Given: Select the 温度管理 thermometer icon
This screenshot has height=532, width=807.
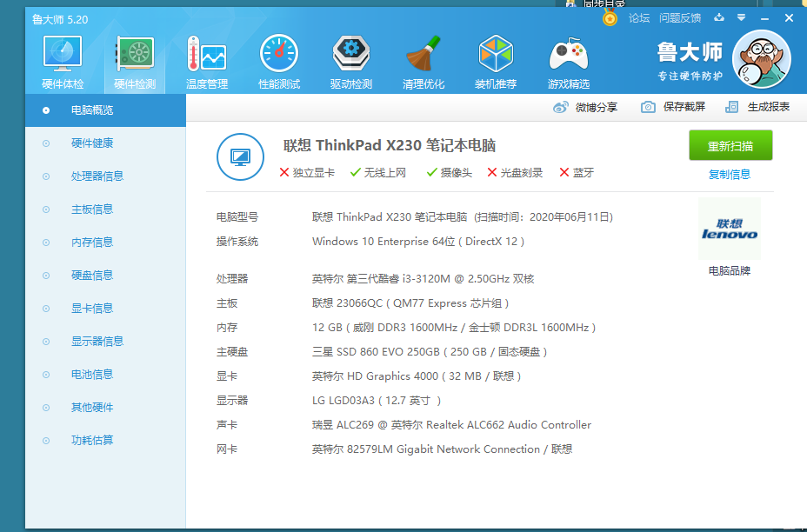Looking at the screenshot, I should tap(206, 63).
